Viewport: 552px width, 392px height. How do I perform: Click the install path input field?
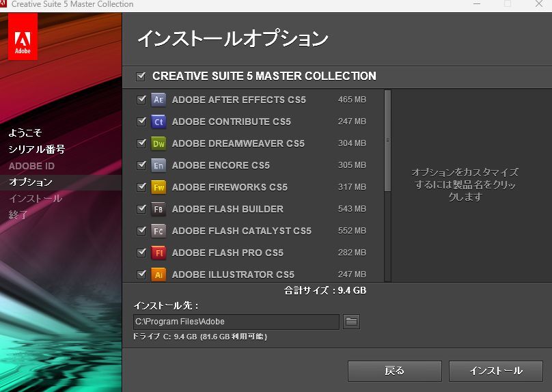[x=236, y=322]
